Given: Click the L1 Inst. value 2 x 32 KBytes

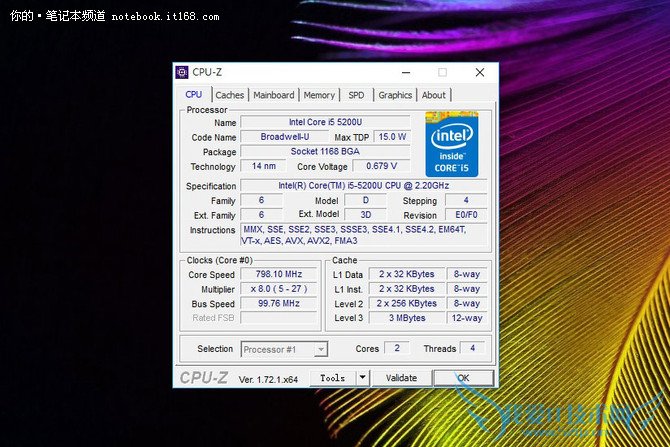Looking at the screenshot, I should [406, 289].
